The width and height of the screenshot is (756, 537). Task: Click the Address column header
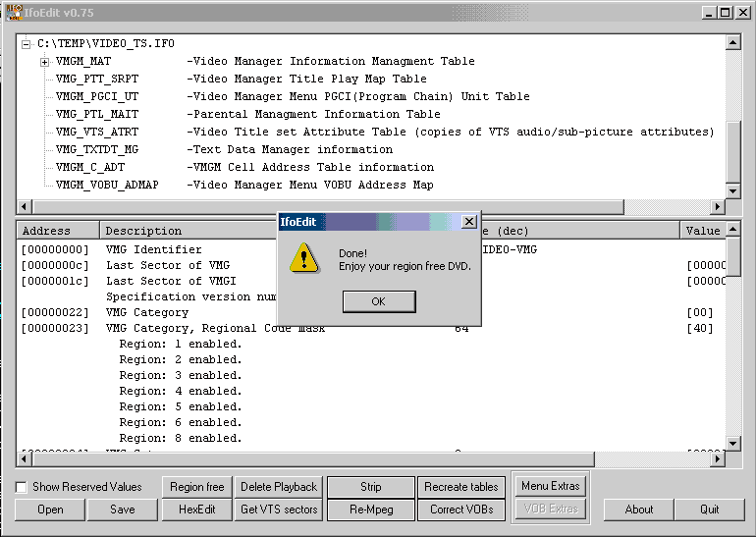tap(58, 231)
